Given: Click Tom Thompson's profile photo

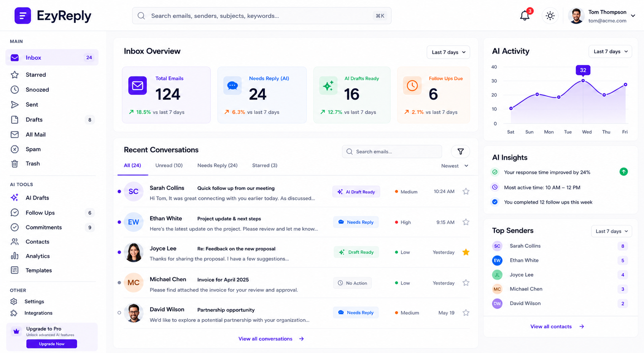Looking at the screenshot, I should tap(576, 16).
